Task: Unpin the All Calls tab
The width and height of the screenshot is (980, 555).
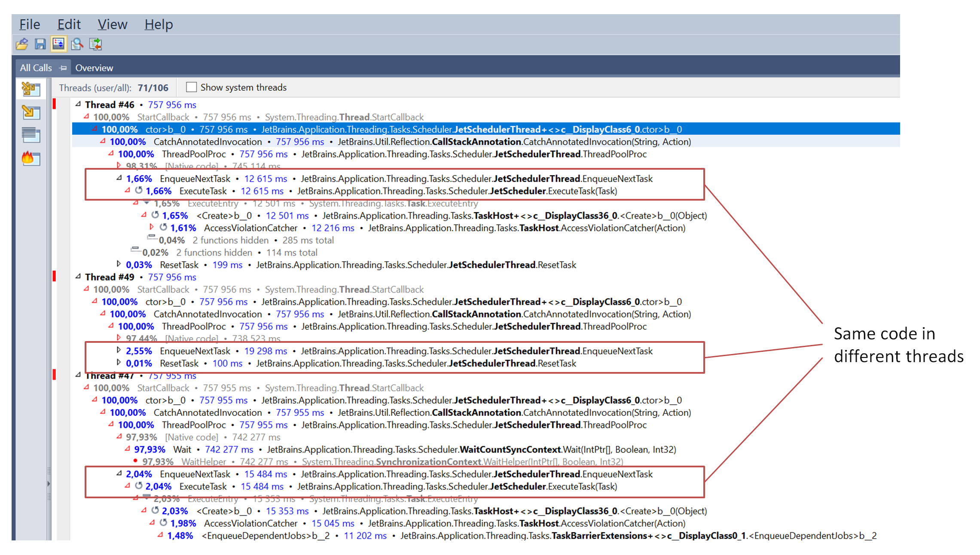Action: (x=63, y=67)
